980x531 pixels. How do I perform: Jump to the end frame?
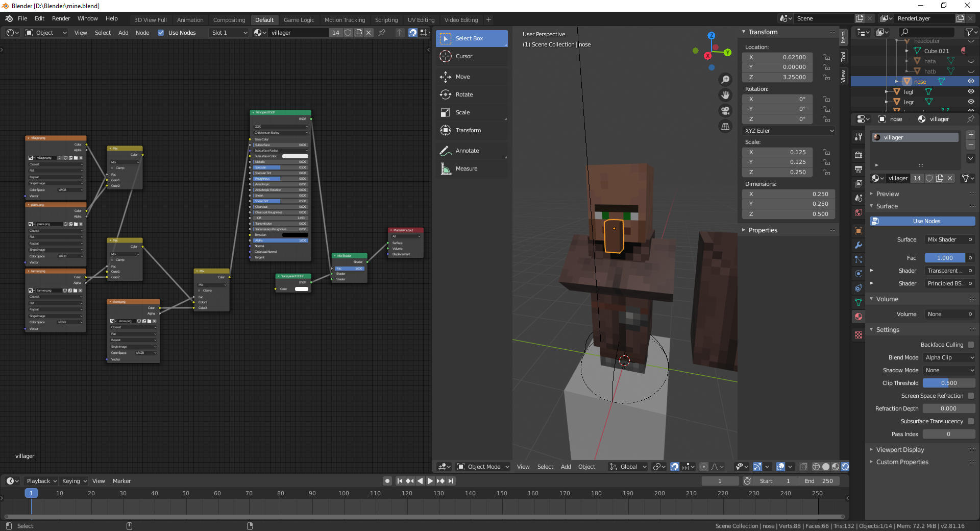(451, 481)
